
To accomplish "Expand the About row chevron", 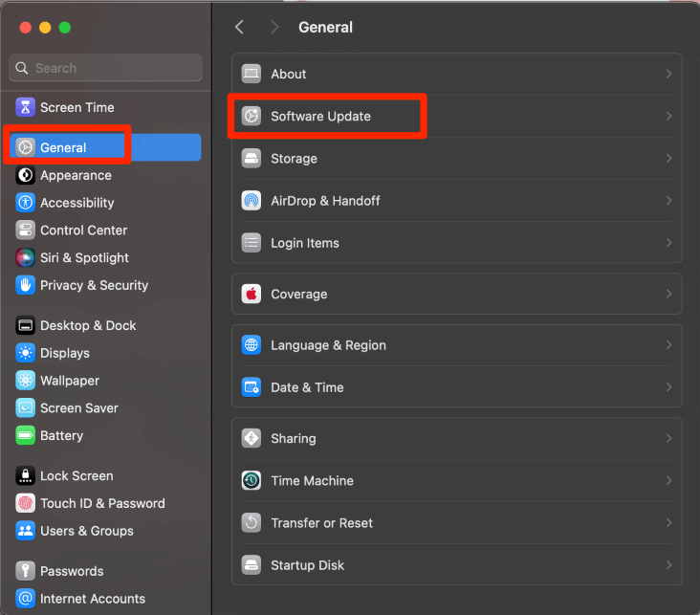I will click(668, 75).
